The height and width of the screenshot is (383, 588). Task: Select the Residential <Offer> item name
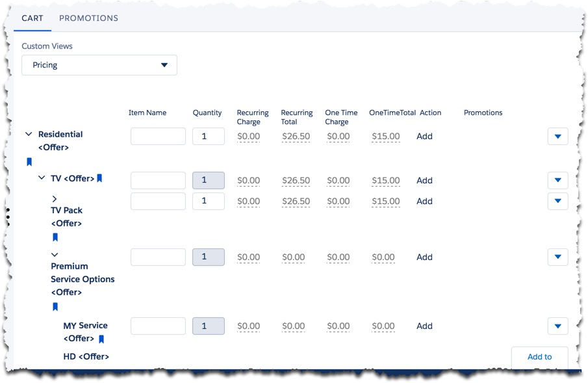pyautogui.click(x=60, y=141)
